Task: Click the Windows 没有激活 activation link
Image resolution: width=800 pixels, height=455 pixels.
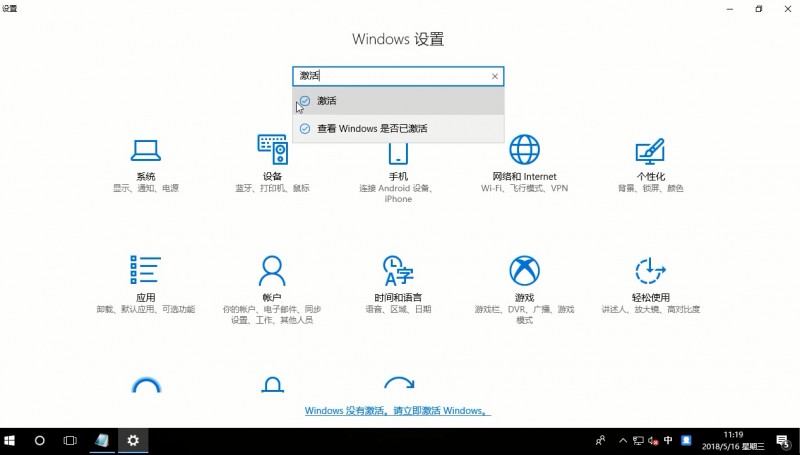Action: (x=397, y=411)
